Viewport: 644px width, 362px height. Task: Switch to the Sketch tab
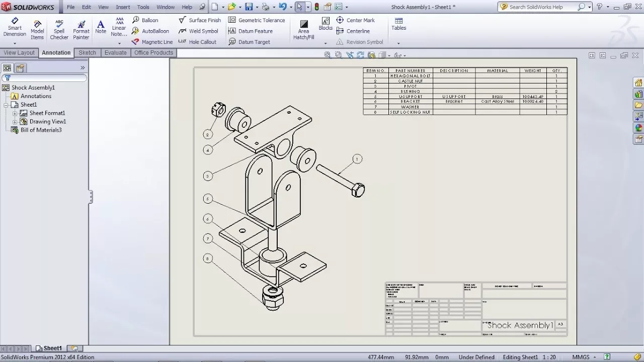point(87,53)
